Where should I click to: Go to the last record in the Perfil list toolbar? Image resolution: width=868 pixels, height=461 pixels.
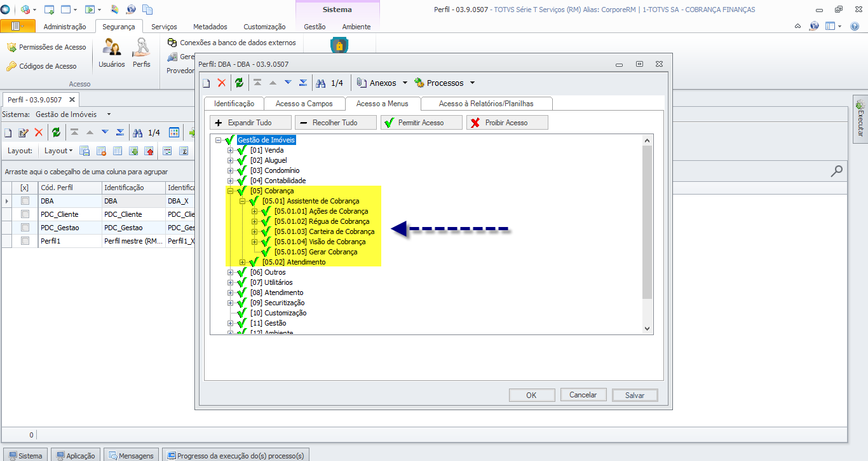pos(120,132)
